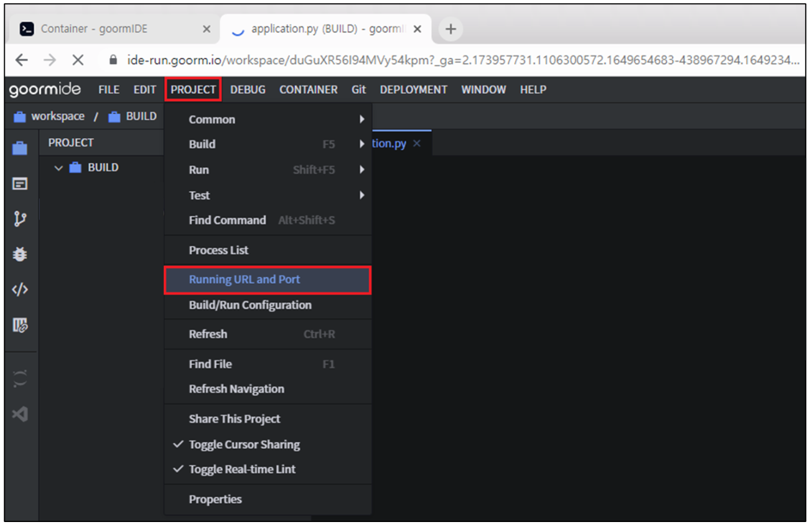Expand the Run submenu

tap(268, 170)
